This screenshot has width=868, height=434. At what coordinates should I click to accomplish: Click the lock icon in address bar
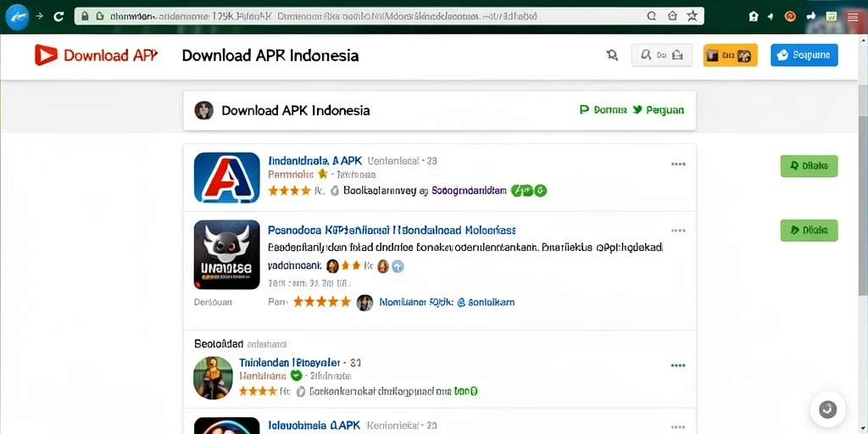coord(84,16)
